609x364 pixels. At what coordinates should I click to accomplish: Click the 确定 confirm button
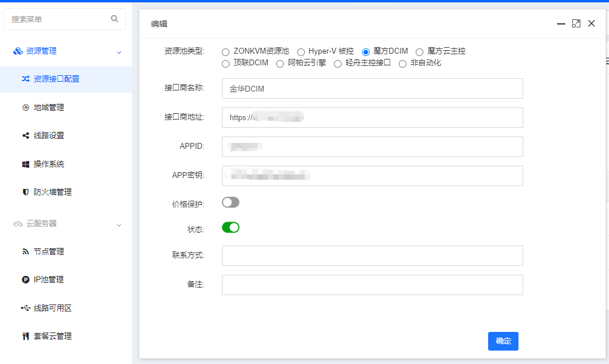click(503, 341)
